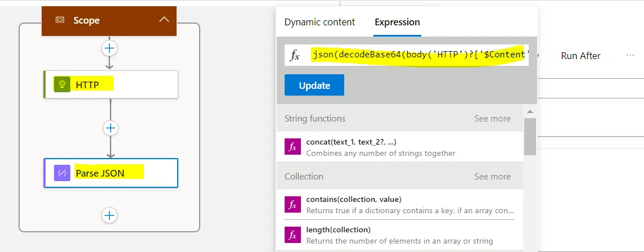Viewport: 644px width, 252px height.
Task: Click the fx icon next to concat function
Action: pyautogui.click(x=292, y=146)
